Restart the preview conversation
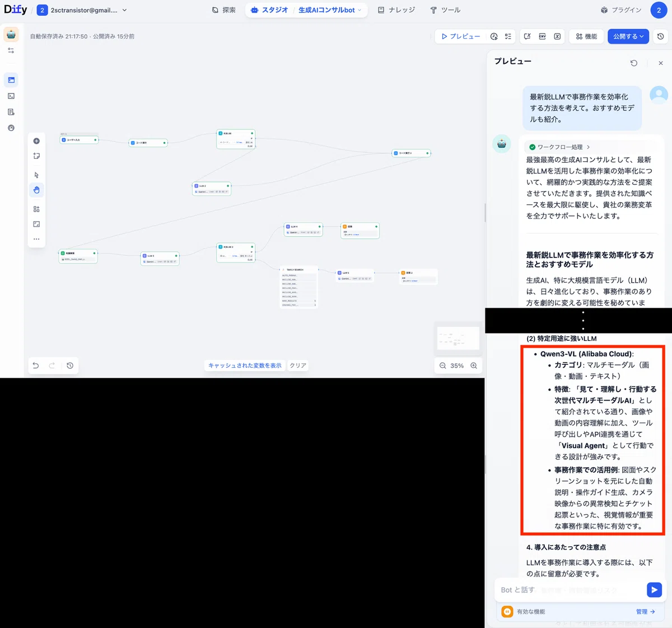 pos(634,63)
